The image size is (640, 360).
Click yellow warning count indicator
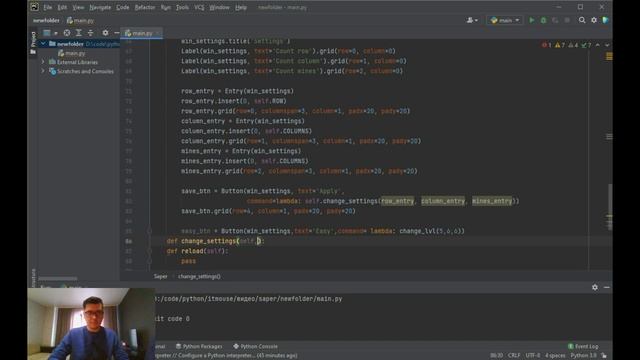(x=560, y=45)
